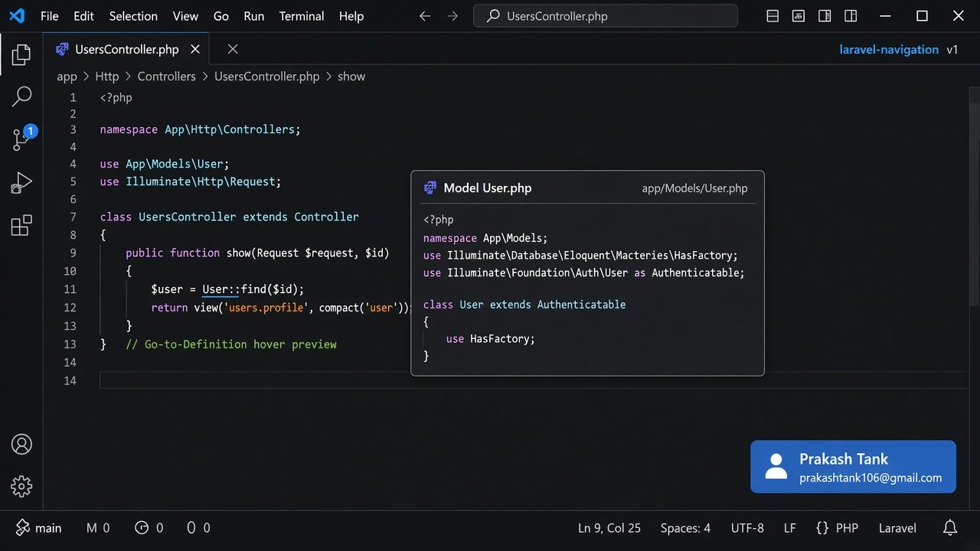Click class User extends Authenticatable in hover
This screenshot has width=980, height=551.
tap(524, 305)
